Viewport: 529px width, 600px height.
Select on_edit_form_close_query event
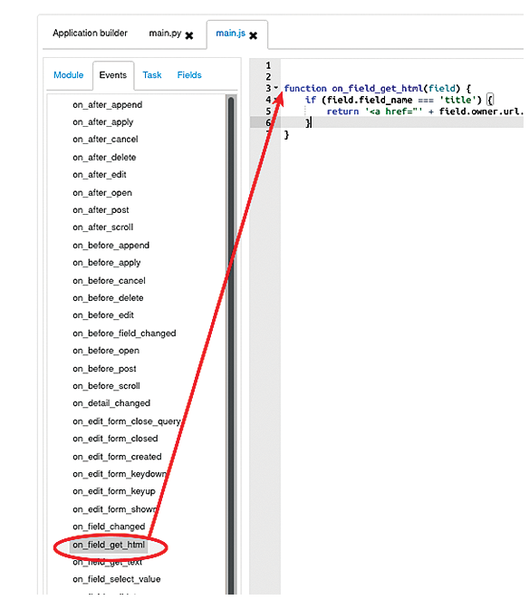click(127, 422)
